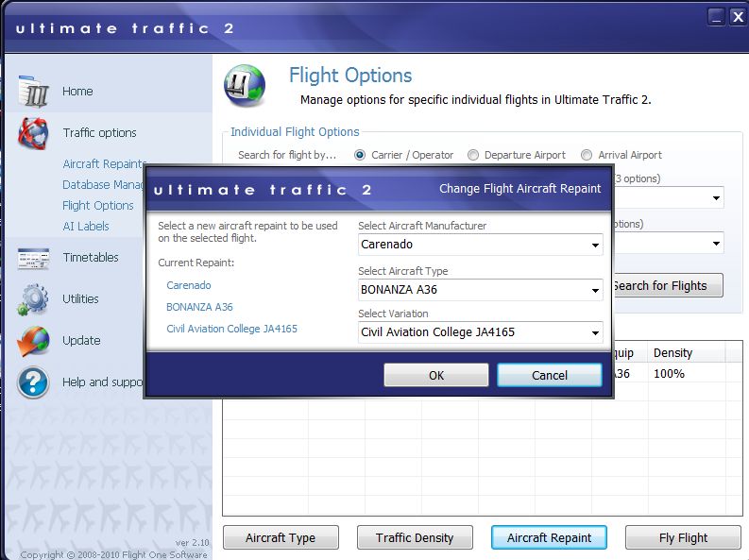Click current repaint Civil Aviation College JA4165

231,329
